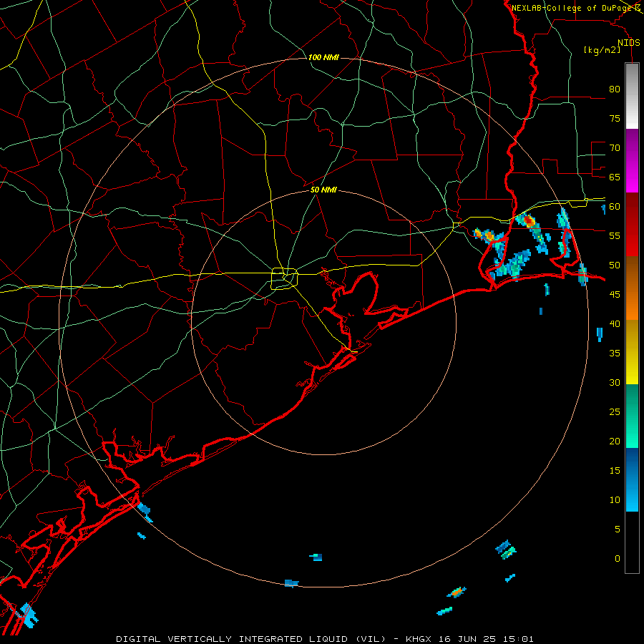Click the yellow segment of the color bar
The image size is (644, 644).
pyautogui.click(x=632, y=352)
